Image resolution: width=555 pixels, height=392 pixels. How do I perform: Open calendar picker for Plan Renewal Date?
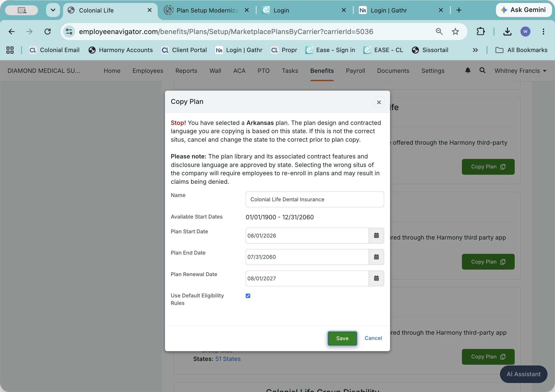pyautogui.click(x=376, y=278)
